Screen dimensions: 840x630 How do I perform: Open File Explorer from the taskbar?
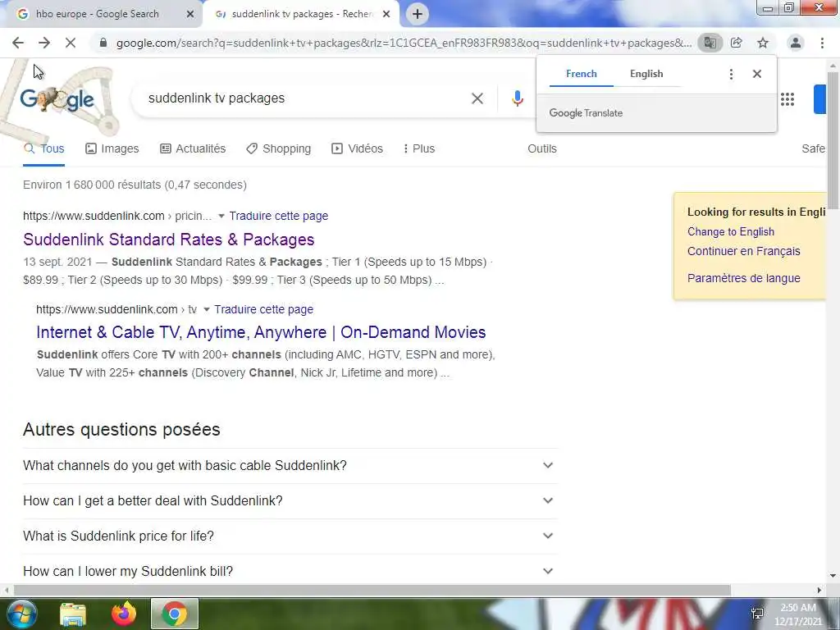(x=73, y=614)
